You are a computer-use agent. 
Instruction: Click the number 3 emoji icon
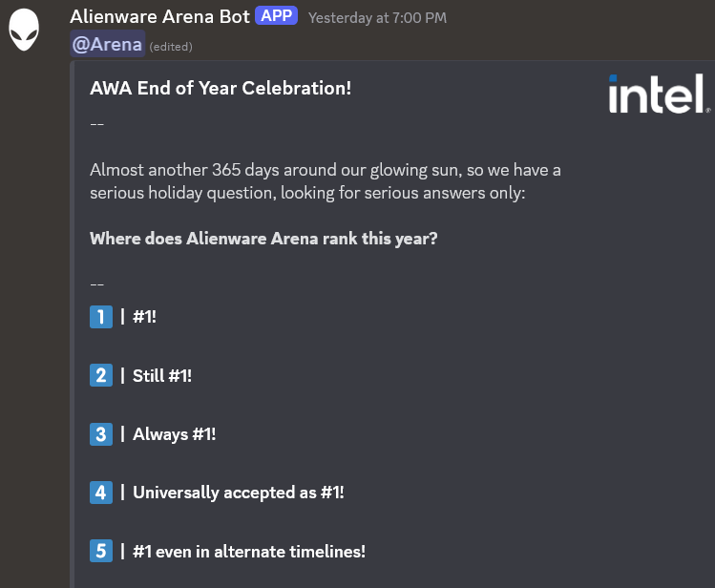101,434
